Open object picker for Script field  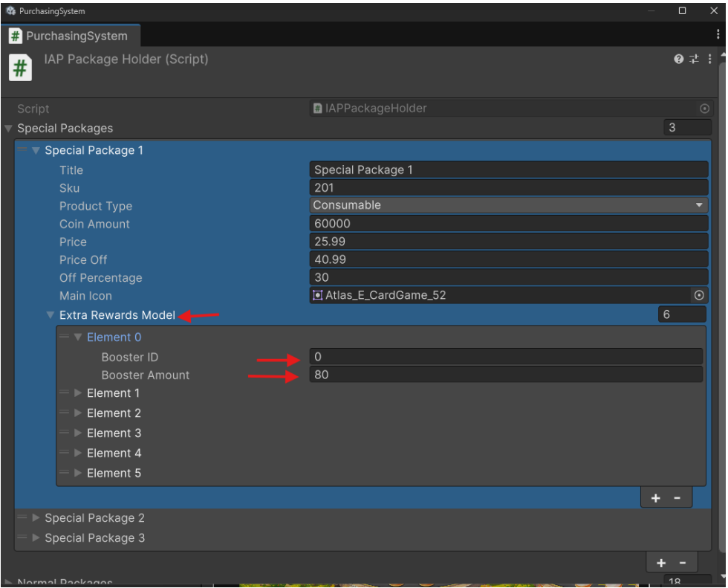tap(704, 109)
